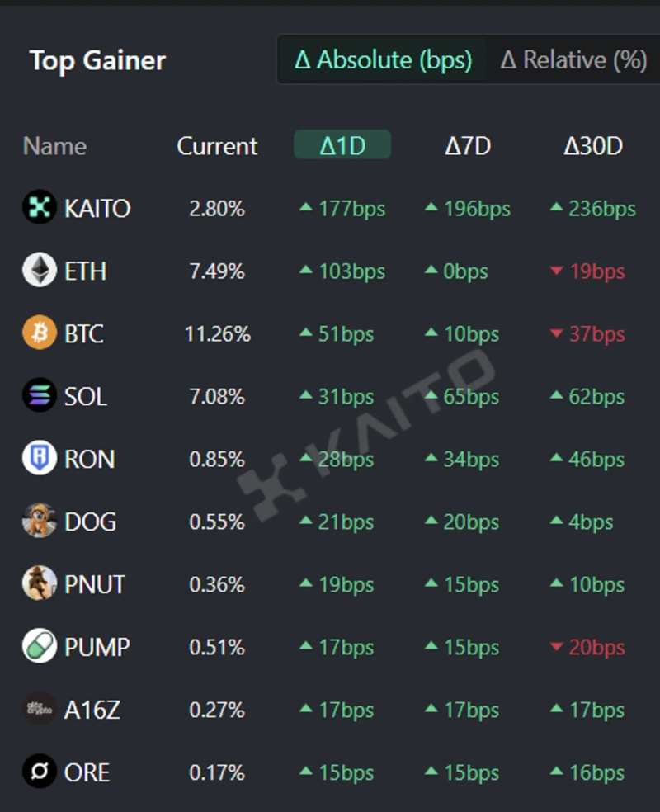660x812 pixels.
Task: Click the PUMP pill icon
Action: tap(39, 647)
